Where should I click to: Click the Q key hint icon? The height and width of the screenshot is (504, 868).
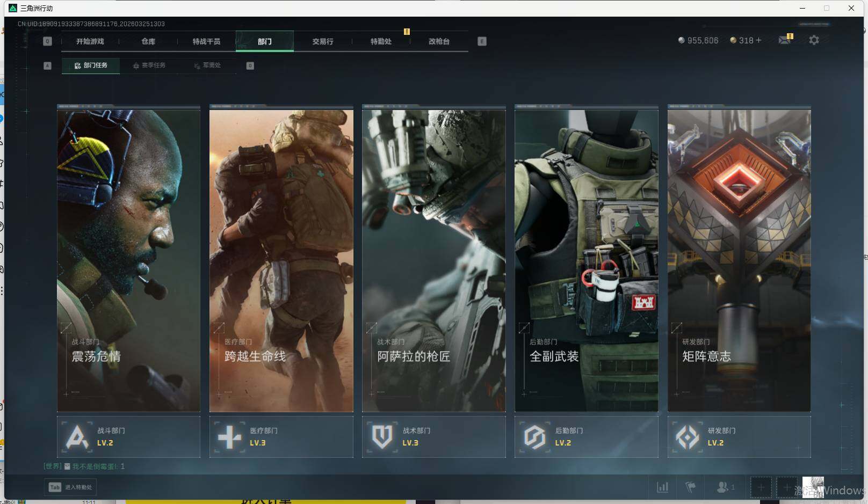click(47, 41)
